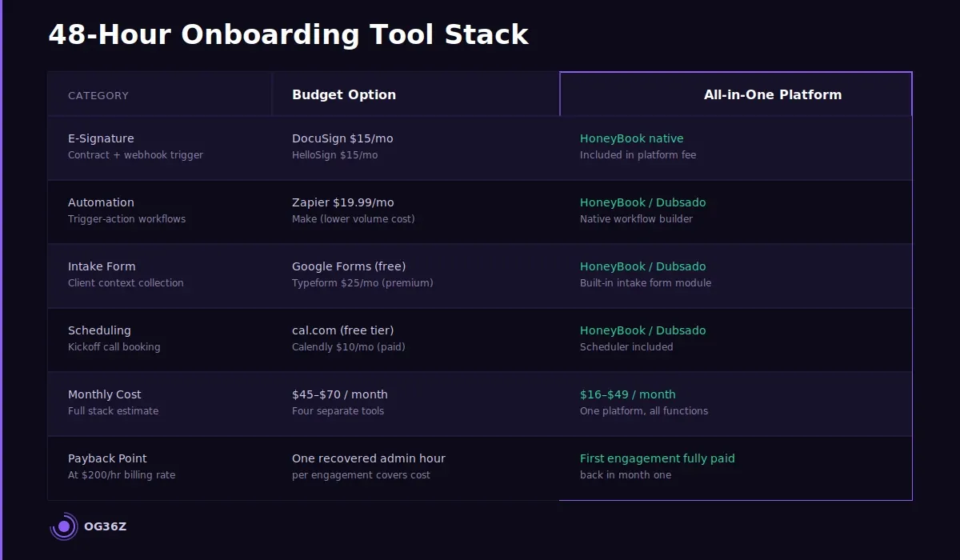Open the HoneyBook native link

(x=632, y=138)
